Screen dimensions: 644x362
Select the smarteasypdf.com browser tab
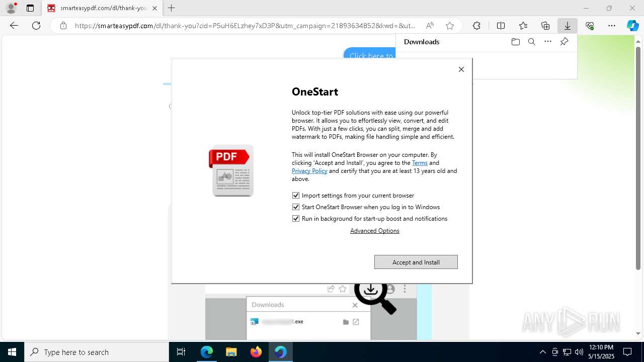point(102,8)
